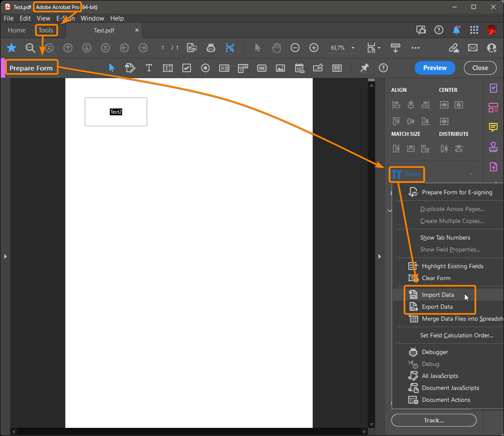Switch to the Home tab
Screen dimensions: 504x436
click(x=16, y=30)
